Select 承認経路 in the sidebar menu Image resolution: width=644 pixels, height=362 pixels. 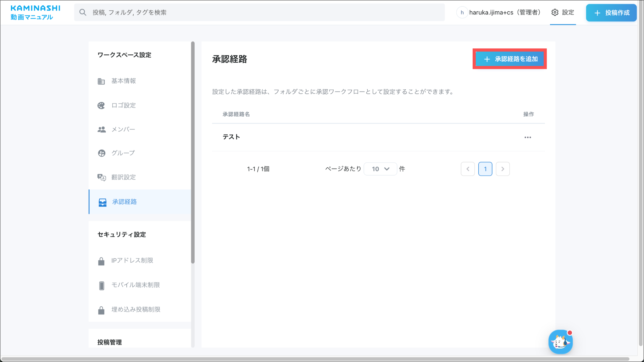[x=125, y=202]
